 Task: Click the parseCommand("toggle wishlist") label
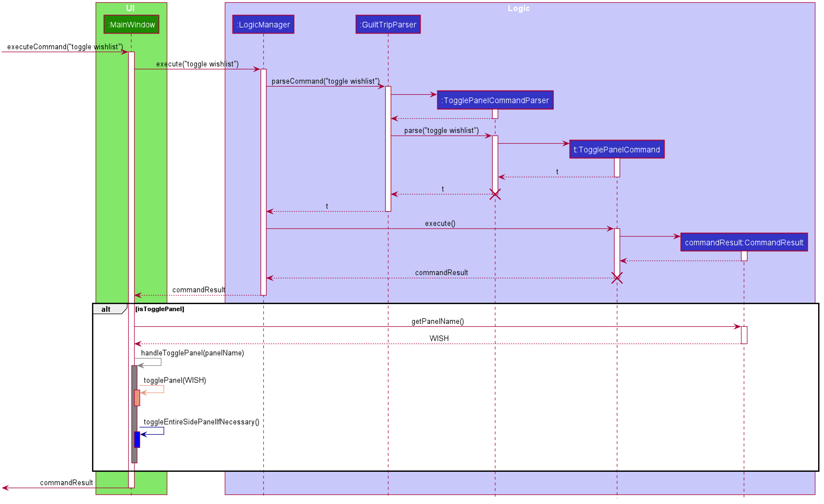(x=325, y=81)
